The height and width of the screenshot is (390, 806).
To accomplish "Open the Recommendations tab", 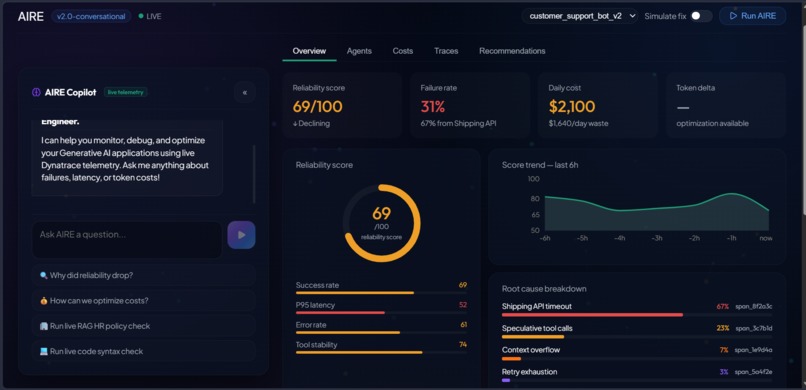I will point(512,51).
